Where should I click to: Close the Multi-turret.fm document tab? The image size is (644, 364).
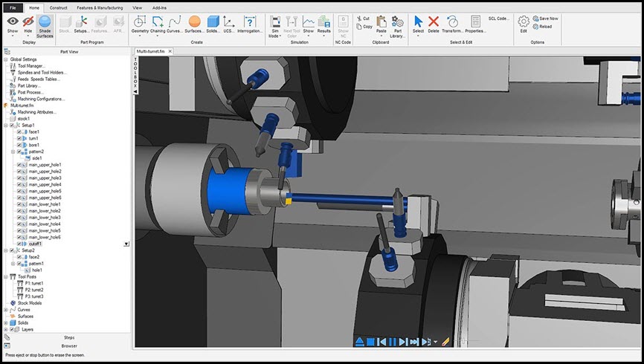pos(170,51)
